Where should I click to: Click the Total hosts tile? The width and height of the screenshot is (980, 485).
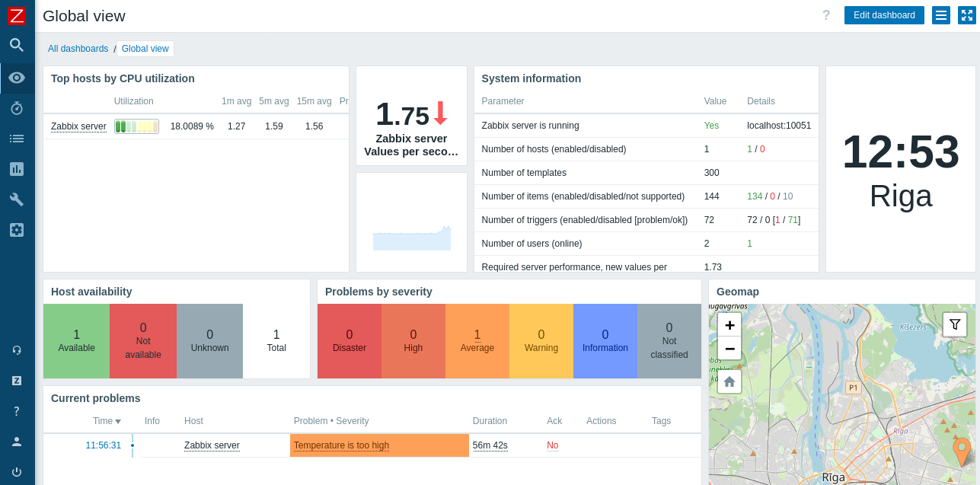tap(276, 341)
